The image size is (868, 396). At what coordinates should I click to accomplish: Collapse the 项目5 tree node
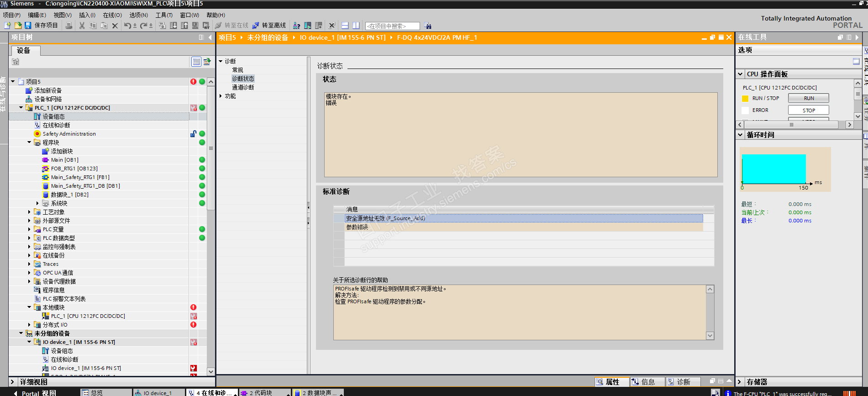13,82
